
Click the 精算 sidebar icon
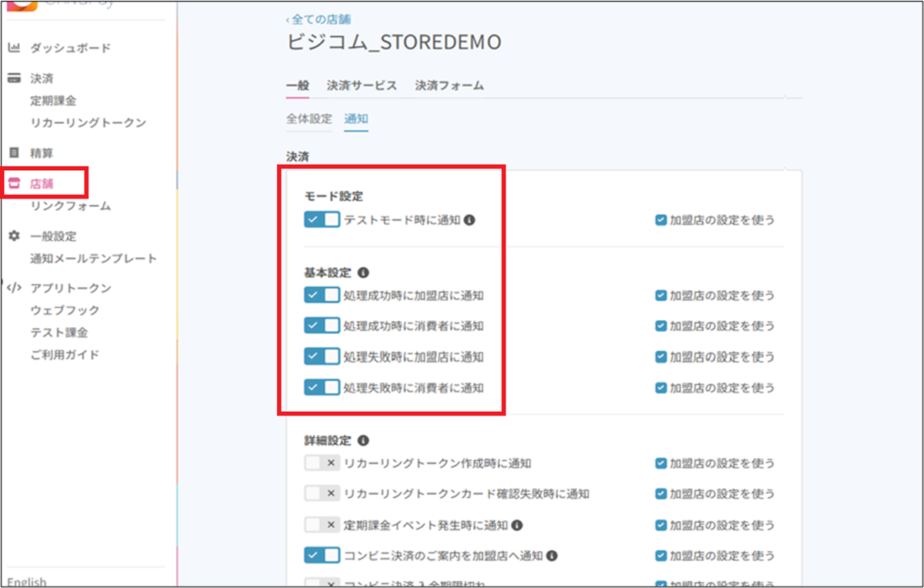(14, 153)
